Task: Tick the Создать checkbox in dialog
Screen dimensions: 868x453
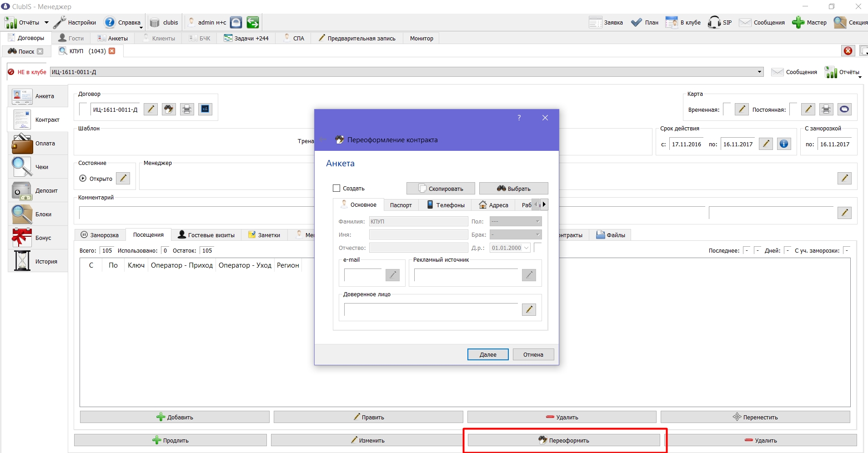Action: [336, 188]
